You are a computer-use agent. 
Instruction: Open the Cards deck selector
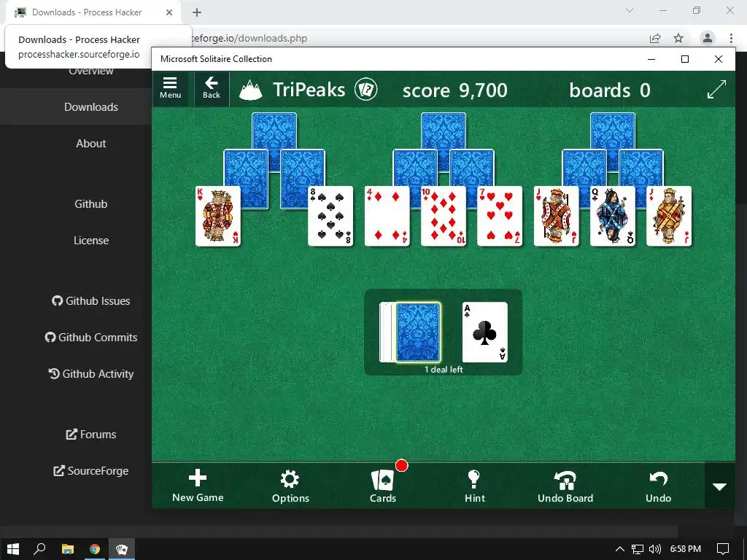click(382, 486)
